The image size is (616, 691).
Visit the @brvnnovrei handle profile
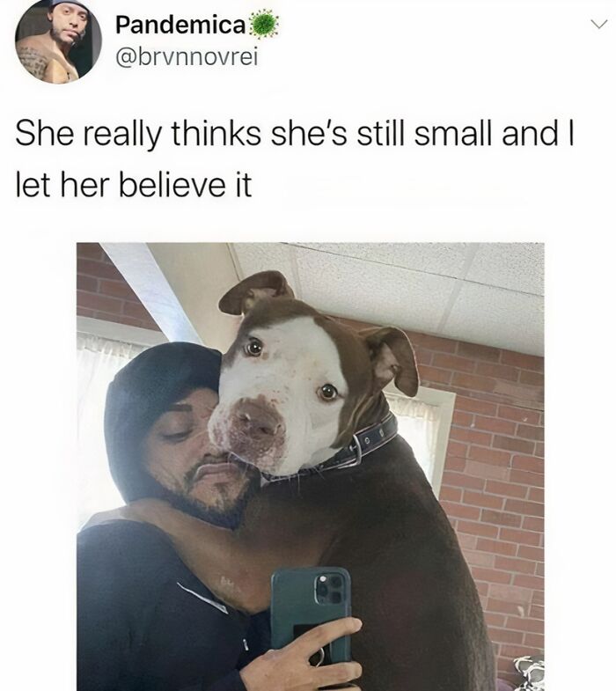187,57
